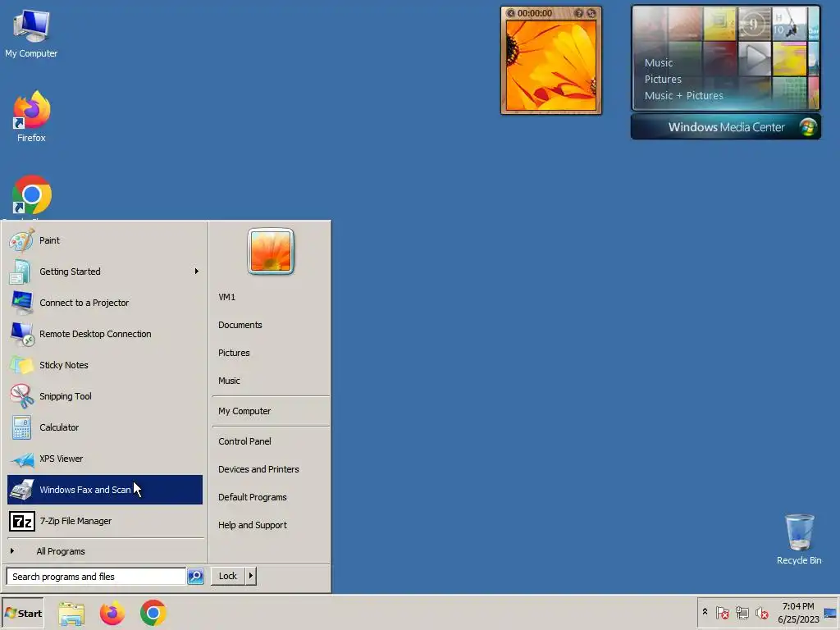Open Remote Desktop Connection

(x=105, y=334)
